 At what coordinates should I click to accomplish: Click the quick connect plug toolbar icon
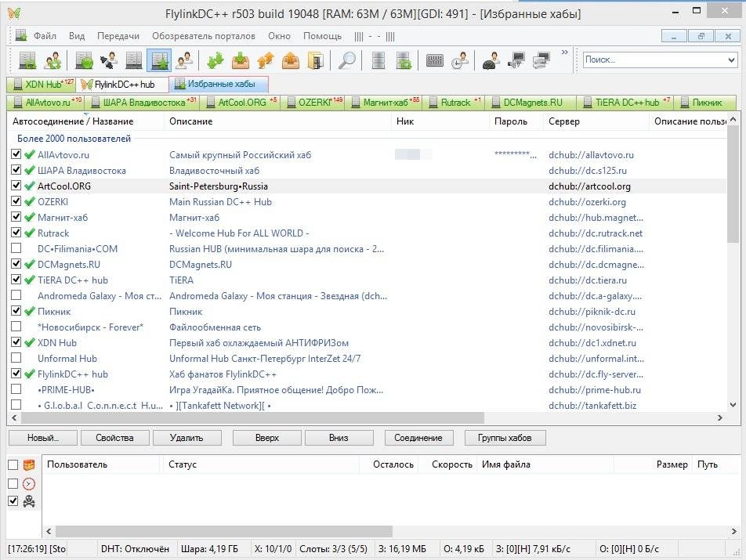[109, 60]
